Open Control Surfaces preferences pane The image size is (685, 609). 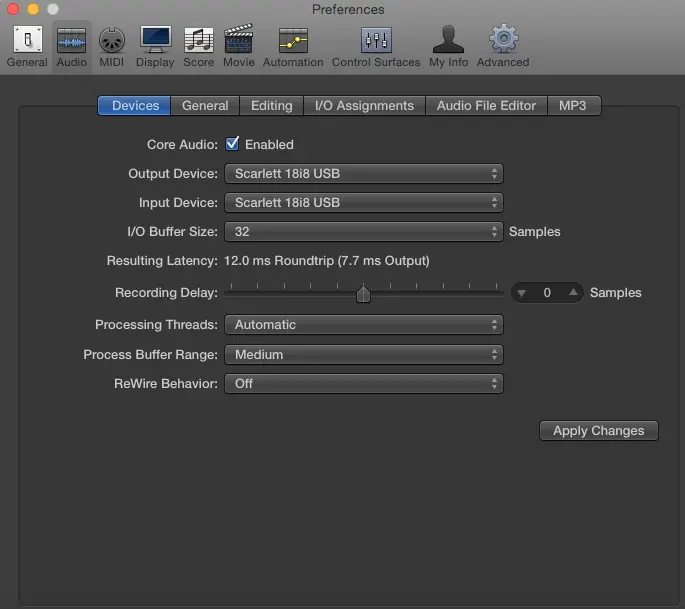click(376, 46)
